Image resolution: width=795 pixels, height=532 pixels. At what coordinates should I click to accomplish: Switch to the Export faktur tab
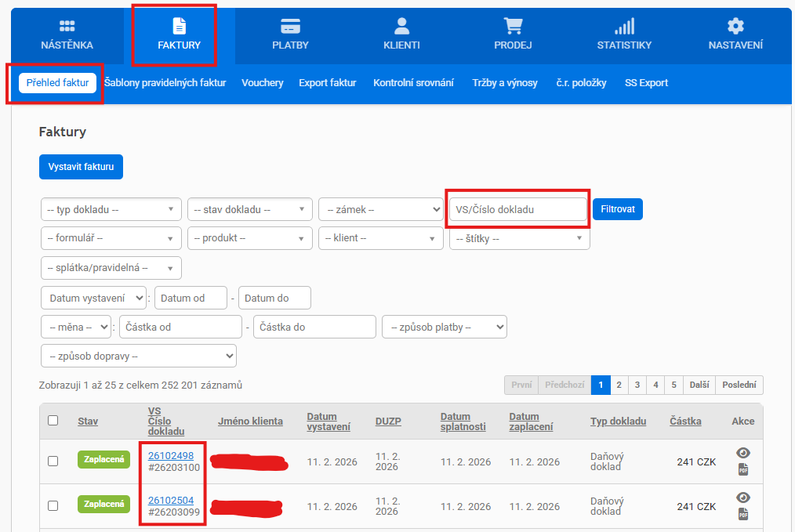[x=328, y=82]
